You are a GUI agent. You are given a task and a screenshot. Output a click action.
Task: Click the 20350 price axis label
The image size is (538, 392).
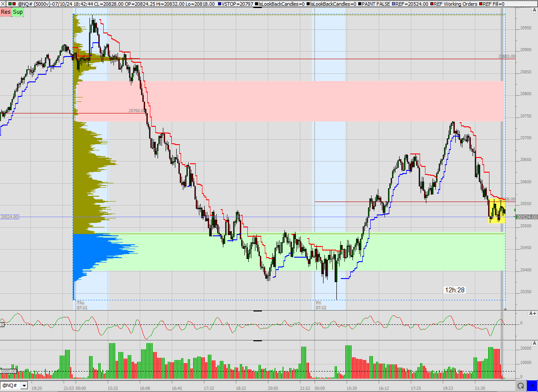pyautogui.click(x=526, y=292)
